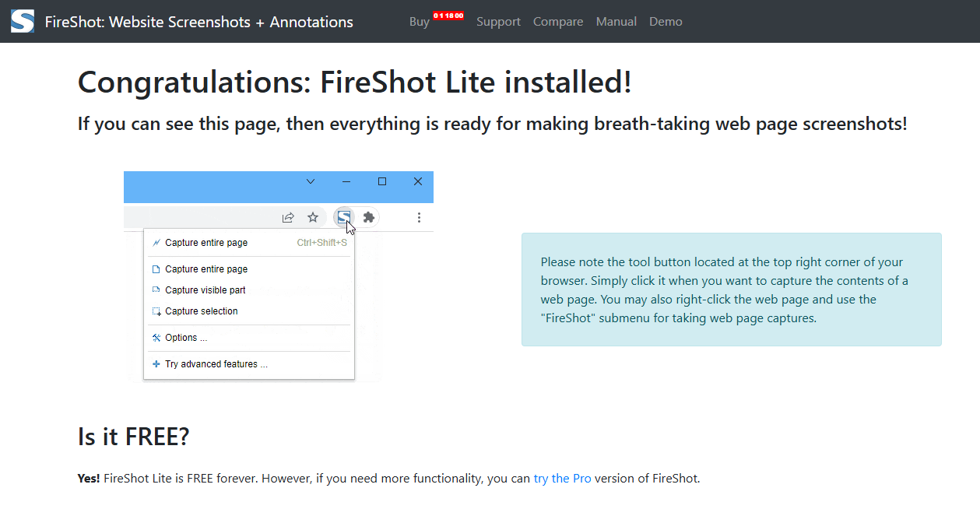
Task: Select "Try advanced features ..." menu entry
Action: [x=249, y=364]
